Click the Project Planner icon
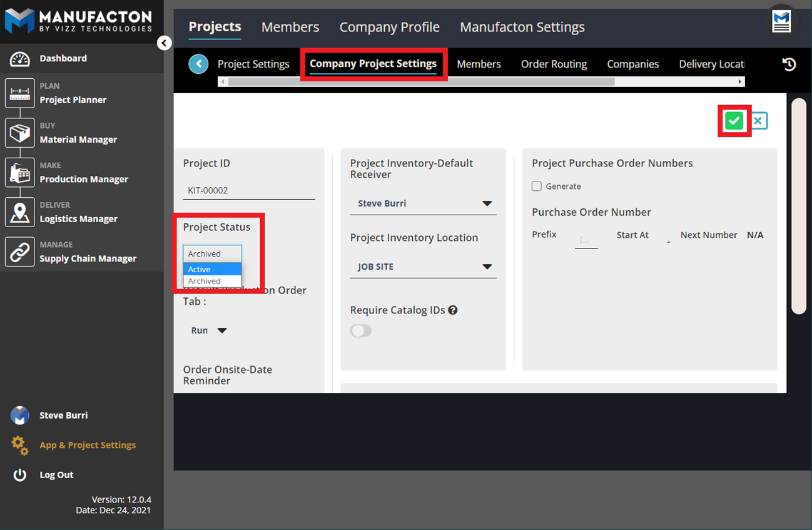 pos(20,94)
